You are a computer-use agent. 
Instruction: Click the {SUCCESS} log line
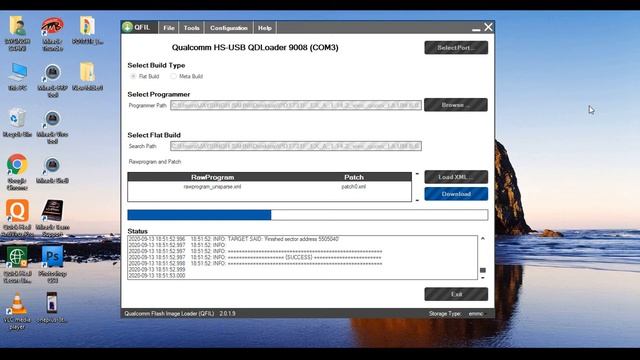pos(255,258)
